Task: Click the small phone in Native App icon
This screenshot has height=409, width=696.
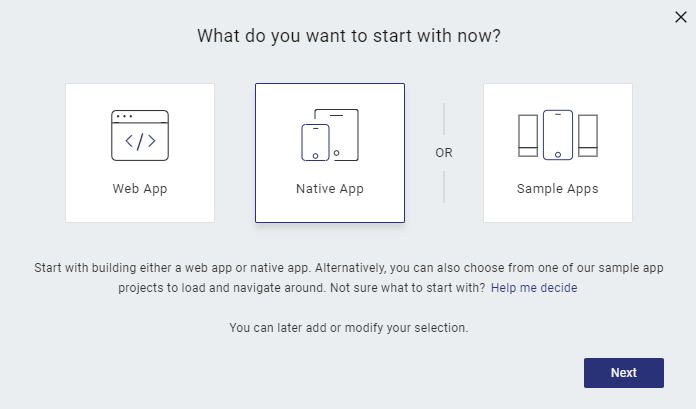Action: click(315, 142)
